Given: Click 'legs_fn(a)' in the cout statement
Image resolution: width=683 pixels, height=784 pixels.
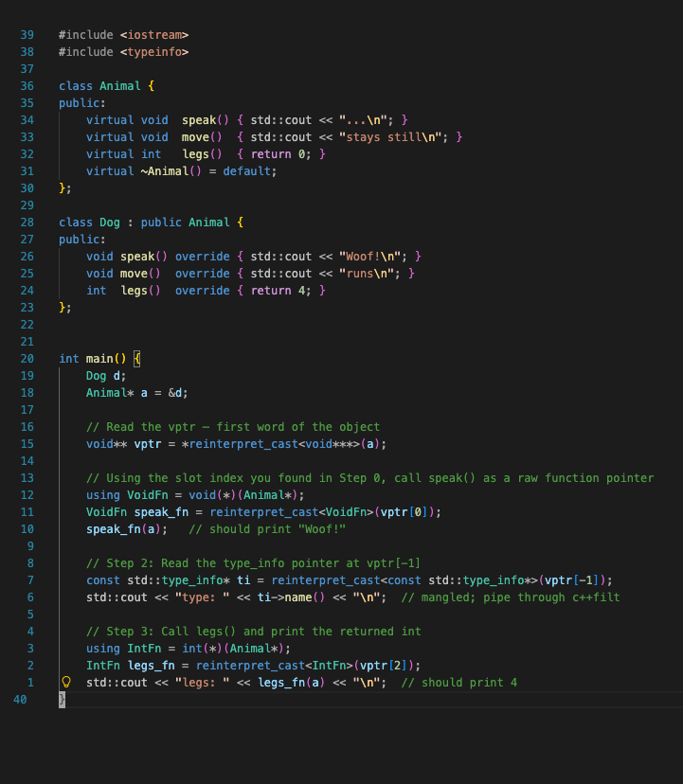Looking at the screenshot, I should (291, 683).
